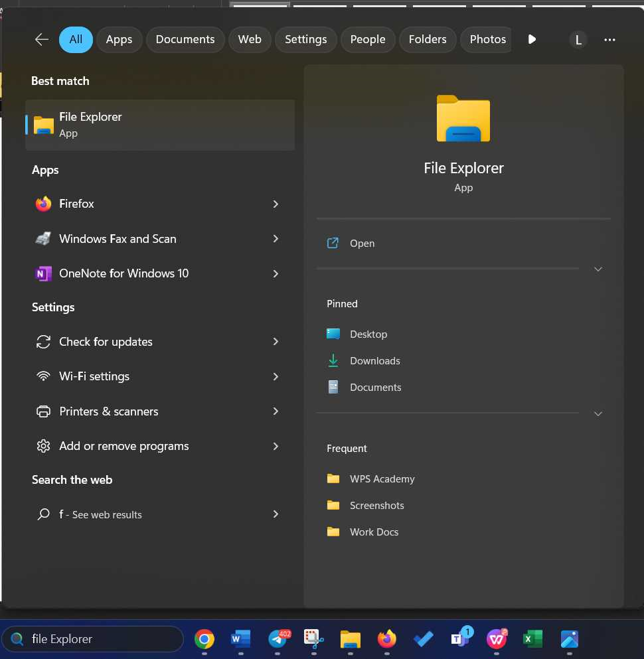Viewport: 644px width, 659px height.
Task: Open Google Chrome from the taskbar
Action: pos(204,639)
